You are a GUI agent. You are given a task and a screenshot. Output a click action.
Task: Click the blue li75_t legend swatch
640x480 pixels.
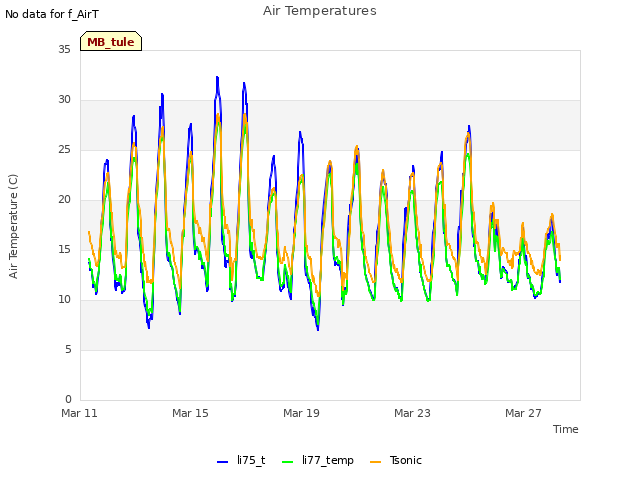222,462
